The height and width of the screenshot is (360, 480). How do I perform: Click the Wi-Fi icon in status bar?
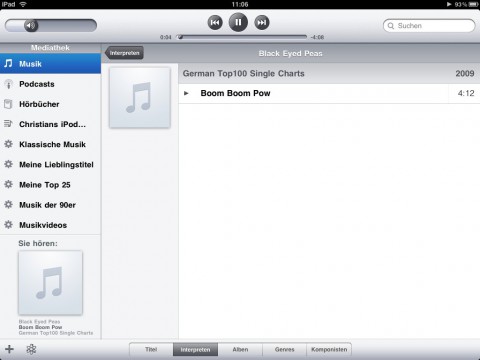[x=23, y=4]
